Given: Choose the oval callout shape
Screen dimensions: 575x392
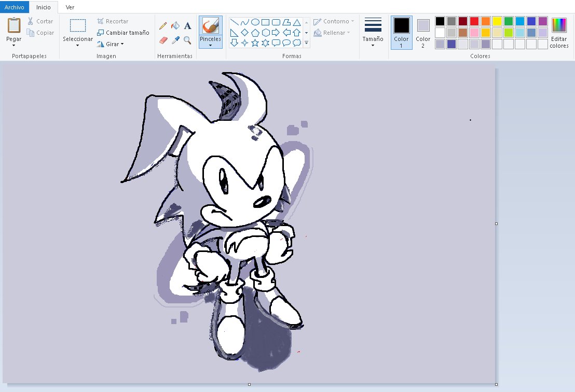Looking at the screenshot, I should click(x=286, y=43).
